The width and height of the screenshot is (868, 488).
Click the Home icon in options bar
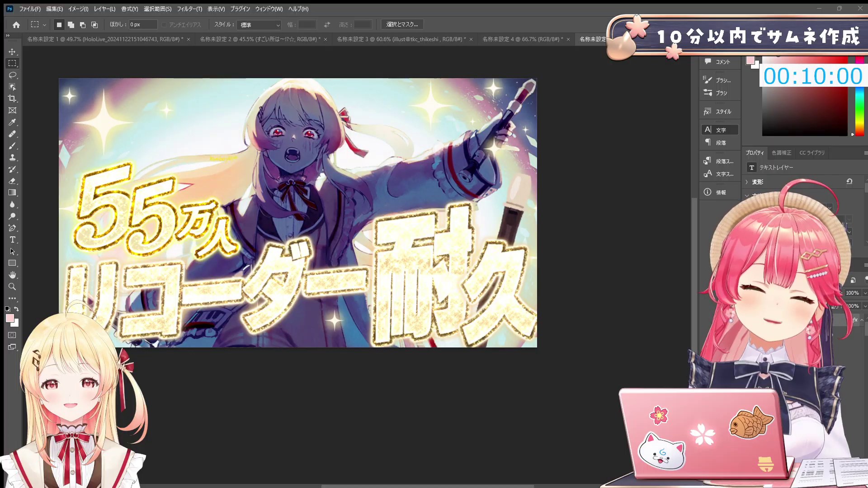tap(16, 24)
